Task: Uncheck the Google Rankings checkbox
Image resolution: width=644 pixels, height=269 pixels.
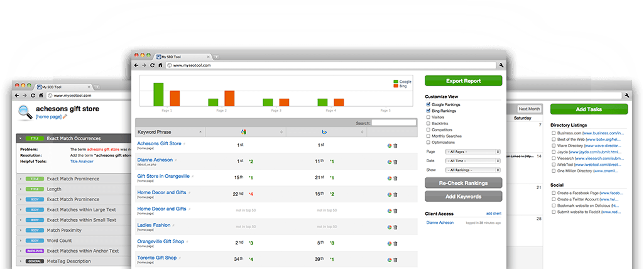Action: (428, 104)
